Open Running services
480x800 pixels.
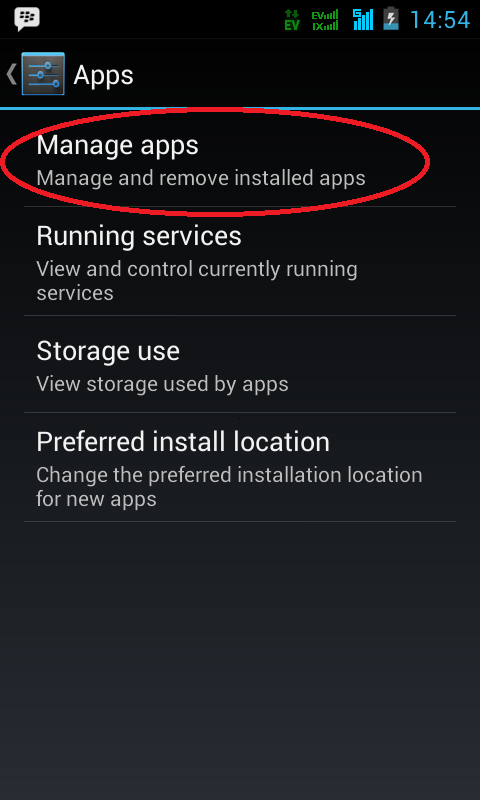click(240, 261)
